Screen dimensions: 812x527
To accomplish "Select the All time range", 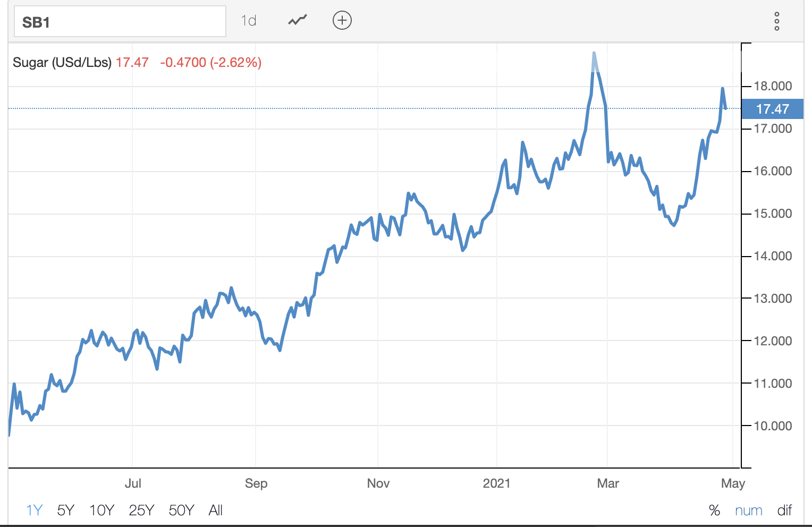I will click(x=216, y=510).
